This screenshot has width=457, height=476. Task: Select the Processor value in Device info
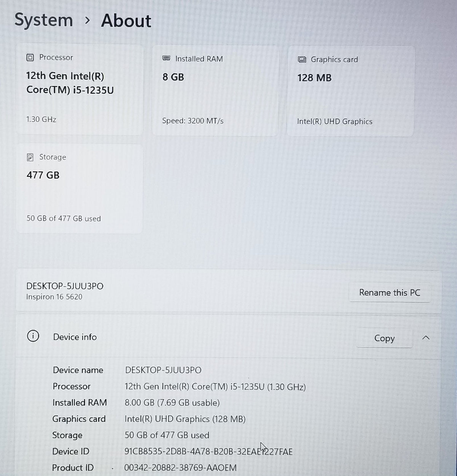click(x=215, y=386)
